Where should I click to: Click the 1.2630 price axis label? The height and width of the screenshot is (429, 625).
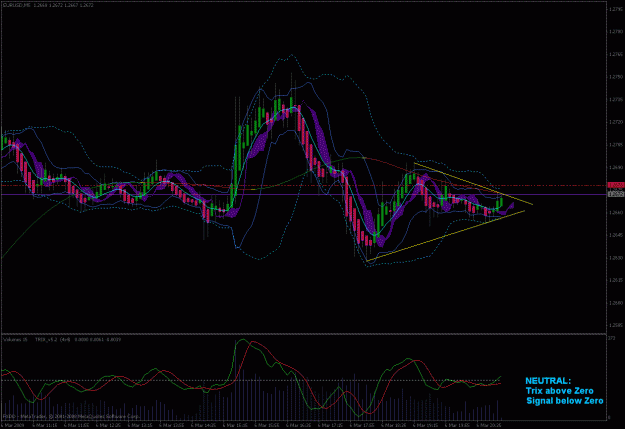[x=616, y=258]
